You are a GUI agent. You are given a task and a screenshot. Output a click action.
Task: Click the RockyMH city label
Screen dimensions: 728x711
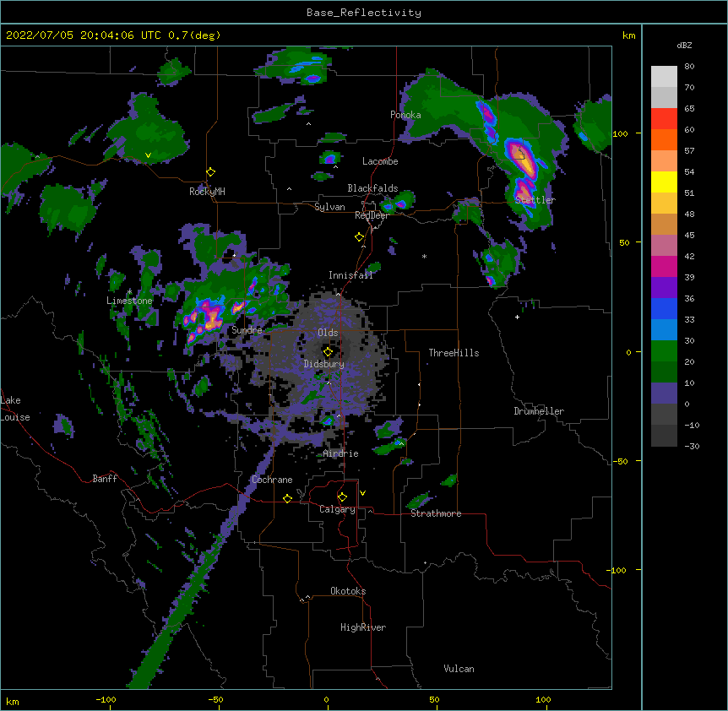click(207, 192)
